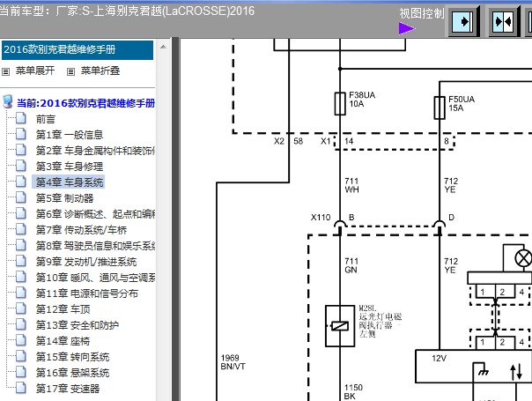Open 第2章 车身金属构件和装饰件
532x401 pixels.
point(95,151)
